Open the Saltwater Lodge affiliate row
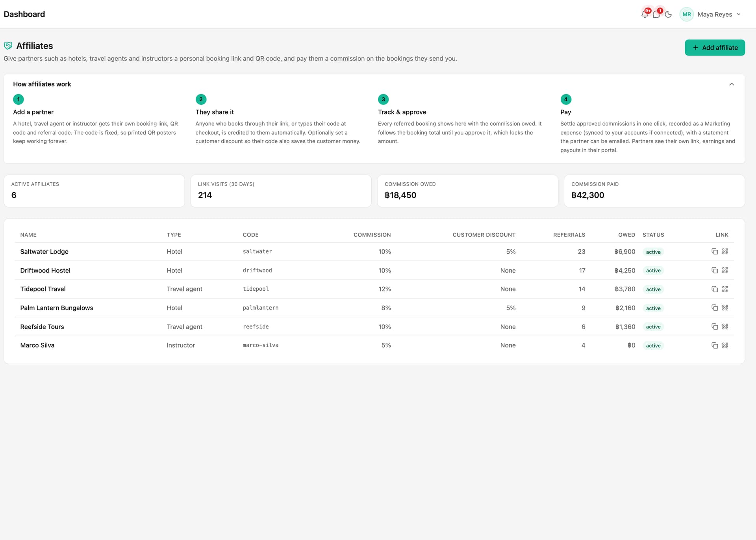The image size is (756, 540). pyautogui.click(x=374, y=252)
